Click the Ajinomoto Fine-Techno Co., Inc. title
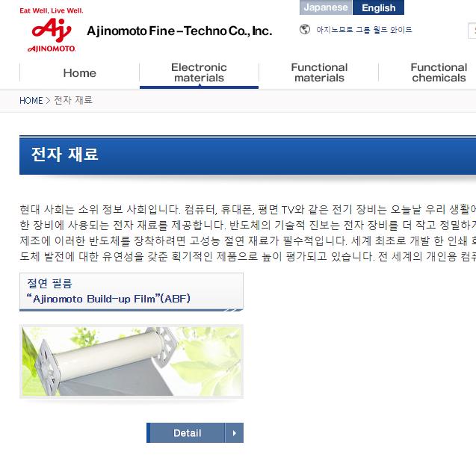 pos(179,31)
